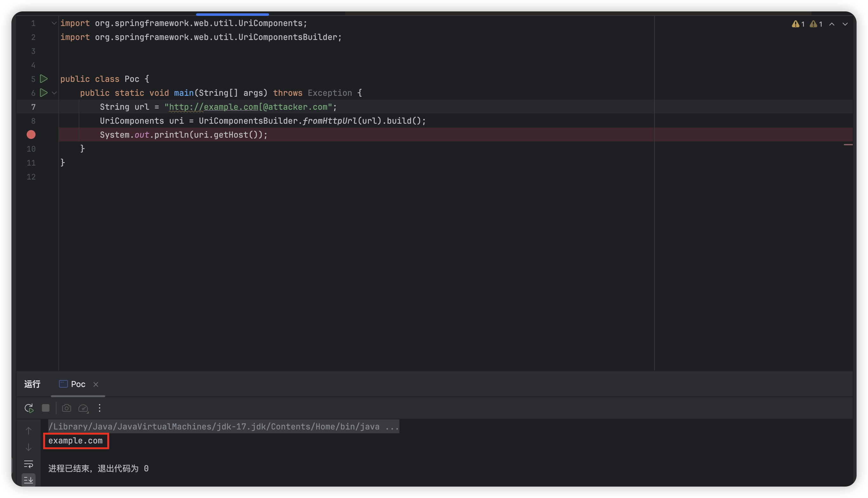
Task: Click the blue active editor tab indicator
Action: [x=232, y=14]
